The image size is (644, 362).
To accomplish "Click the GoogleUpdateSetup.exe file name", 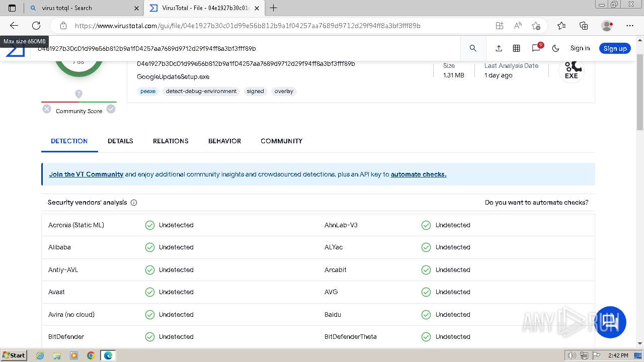I will tap(173, 77).
